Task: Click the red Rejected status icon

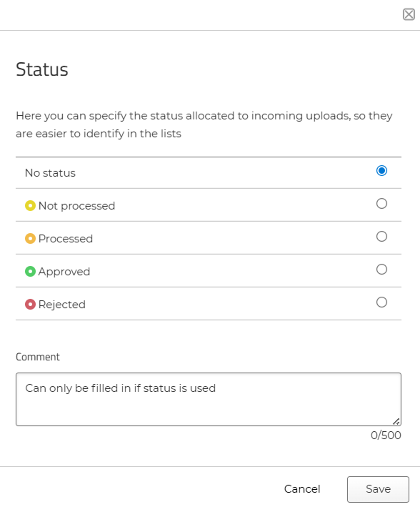Action: click(30, 305)
